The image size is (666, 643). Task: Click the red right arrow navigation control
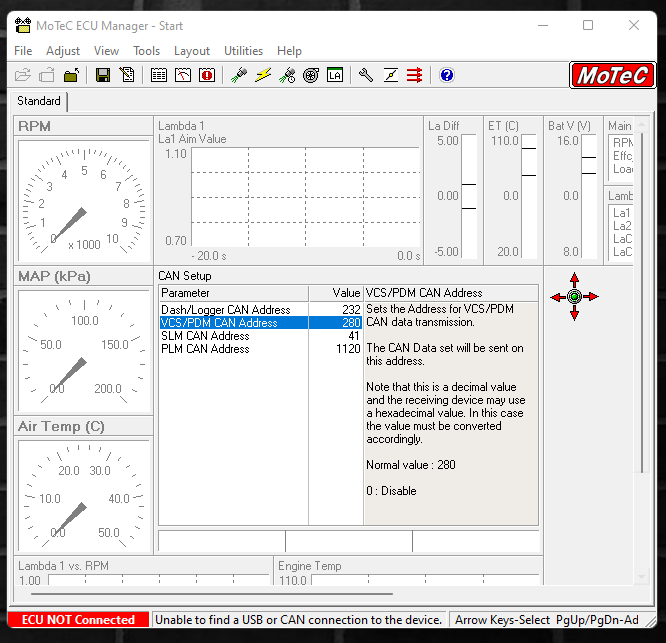[x=592, y=297]
